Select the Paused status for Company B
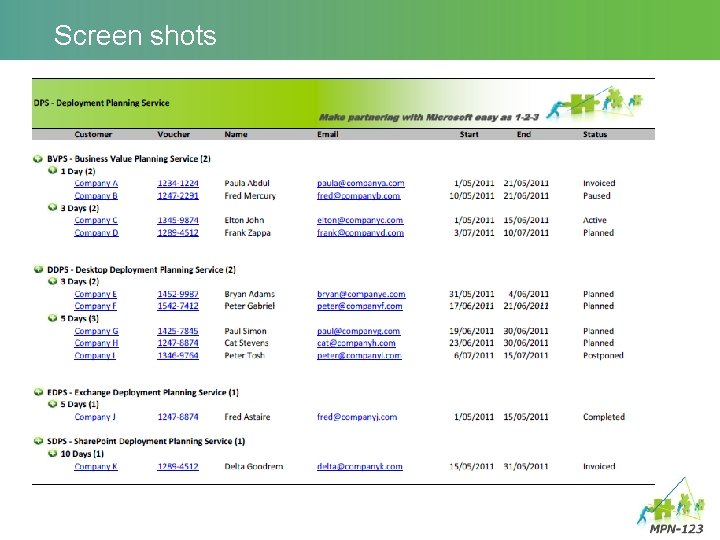Viewport: 720px width, 540px height. coord(596,196)
